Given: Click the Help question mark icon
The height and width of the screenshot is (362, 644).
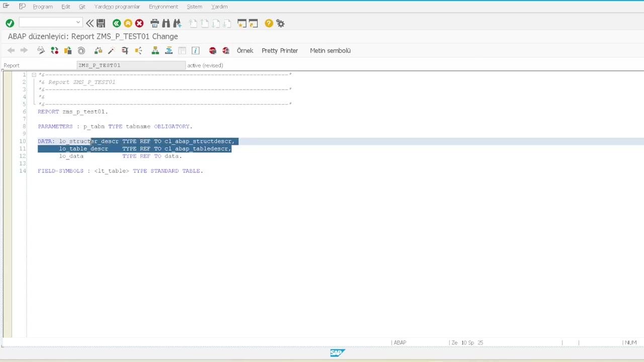Looking at the screenshot, I should (269, 23).
